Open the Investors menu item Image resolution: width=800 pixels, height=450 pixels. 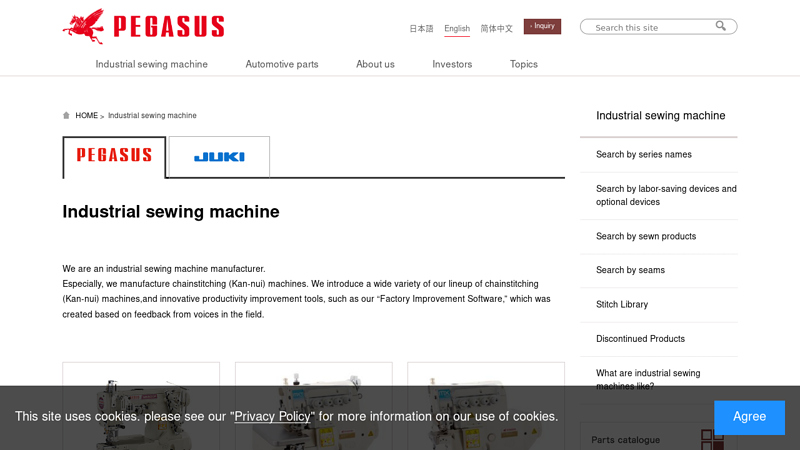(452, 64)
